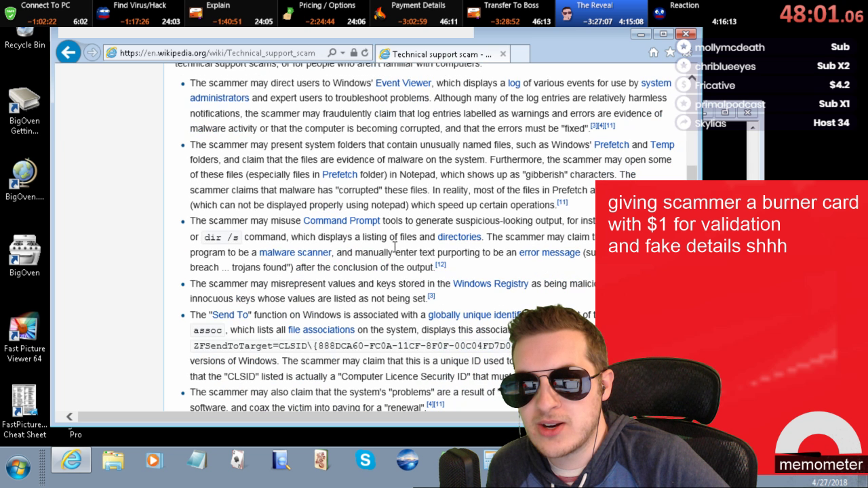Click the 'primalpodcast' Sub X1 entry

click(x=764, y=104)
